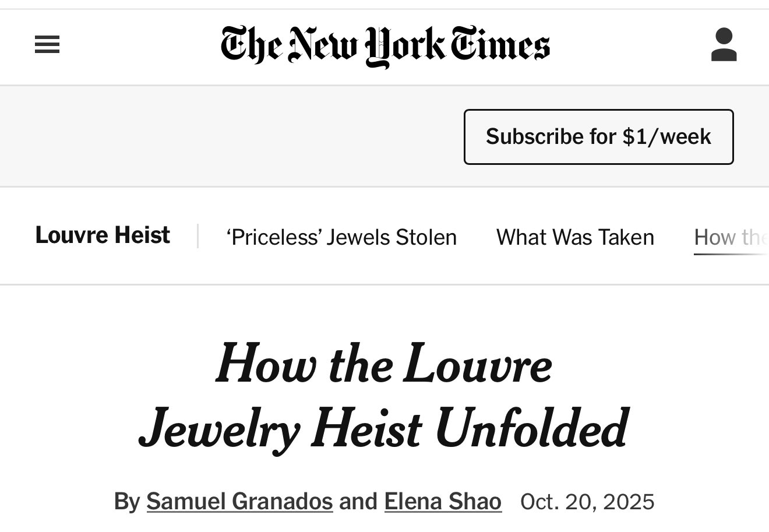The image size is (769, 532).
Task: Click empty gray banner left of Subscribe
Action: coord(233,136)
